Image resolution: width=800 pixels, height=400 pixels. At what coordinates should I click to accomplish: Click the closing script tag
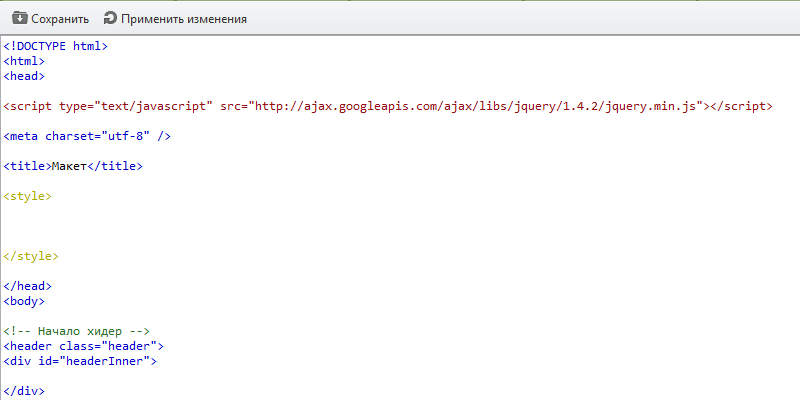click(x=740, y=105)
